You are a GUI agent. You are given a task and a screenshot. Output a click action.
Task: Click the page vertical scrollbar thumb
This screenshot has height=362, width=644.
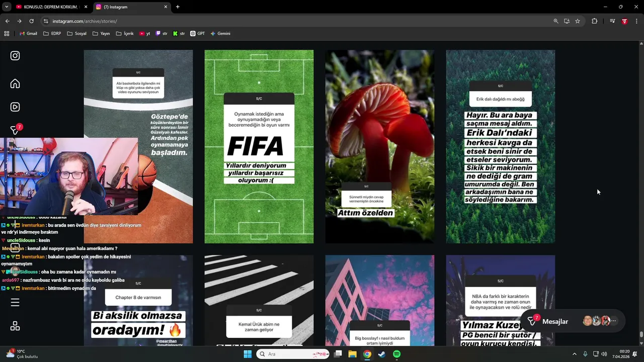pos(641,334)
